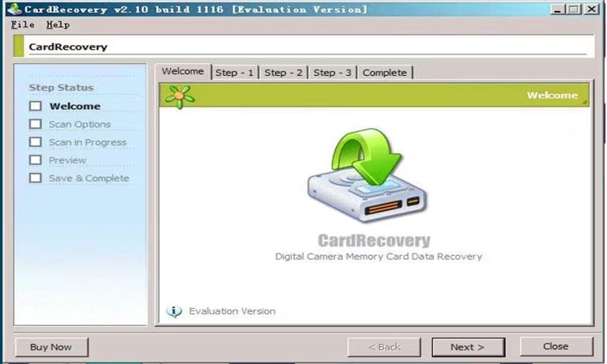Click the white 'Welcome' banner title text
The height and width of the screenshot is (364, 607).
click(552, 96)
